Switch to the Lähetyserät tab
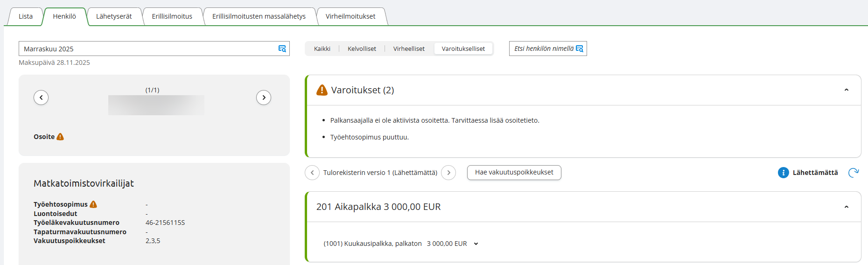Image resolution: width=868 pixels, height=265 pixels. click(114, 16)
